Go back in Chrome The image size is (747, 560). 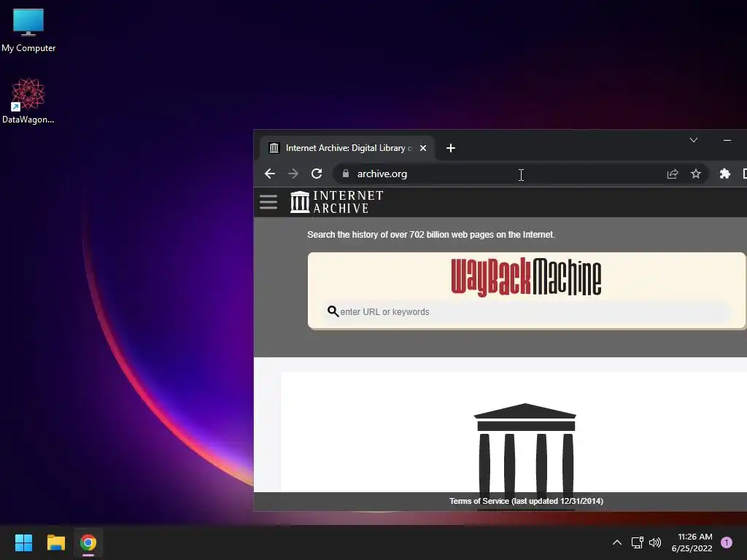(270, 174)
